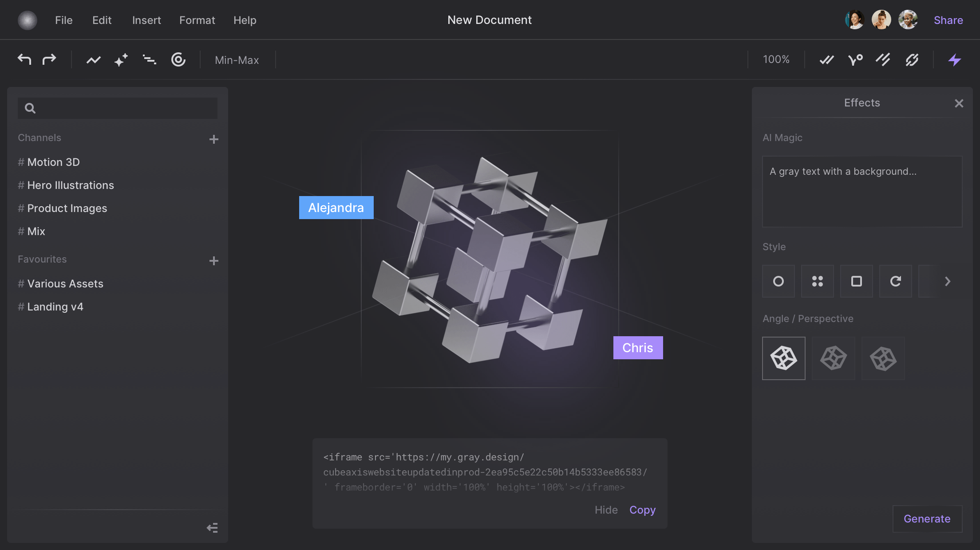Open the Format menu

197,20
